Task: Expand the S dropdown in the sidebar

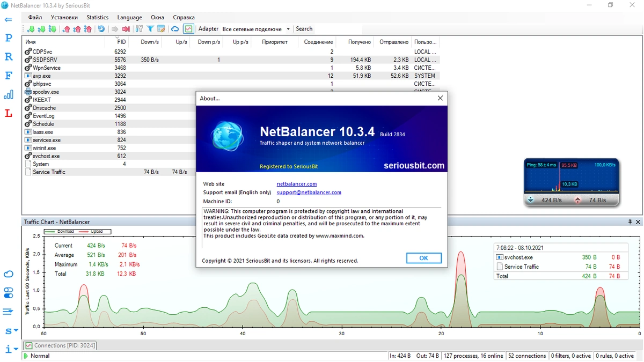Action: click(x=11, y=331)
